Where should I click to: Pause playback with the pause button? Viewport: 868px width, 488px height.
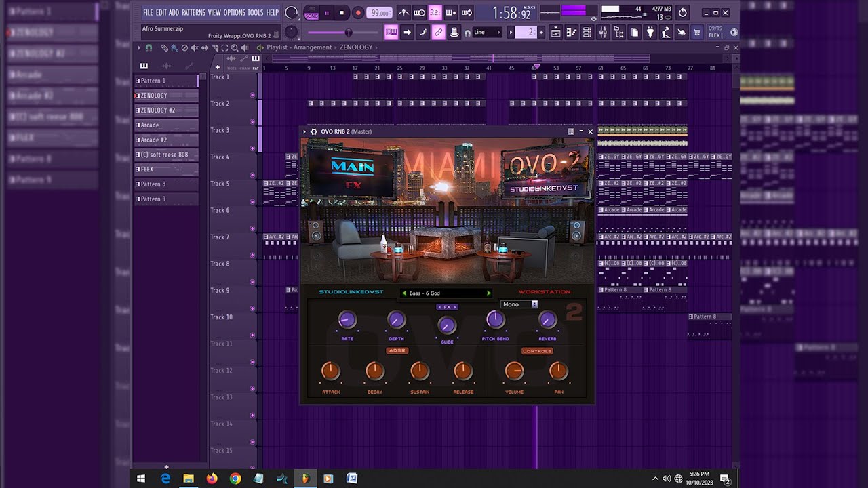[x=326, y=13]
